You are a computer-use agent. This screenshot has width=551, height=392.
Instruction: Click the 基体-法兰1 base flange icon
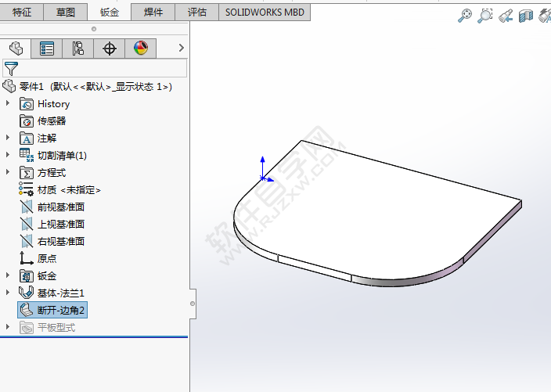tap(26, 293)
